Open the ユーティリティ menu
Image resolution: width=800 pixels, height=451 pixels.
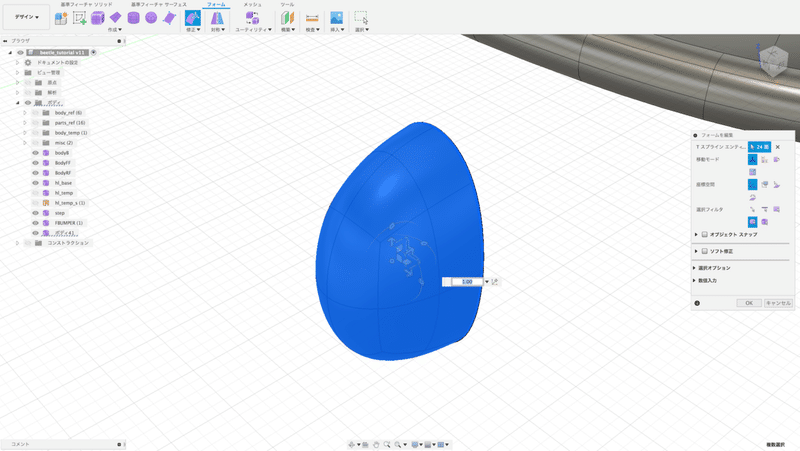253,30
